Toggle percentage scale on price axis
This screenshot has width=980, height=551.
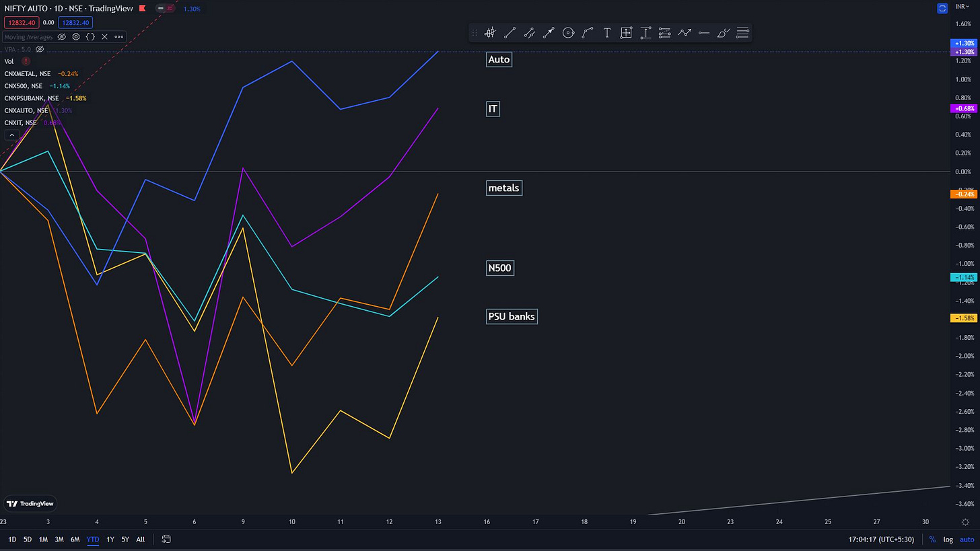pos(933,539)
